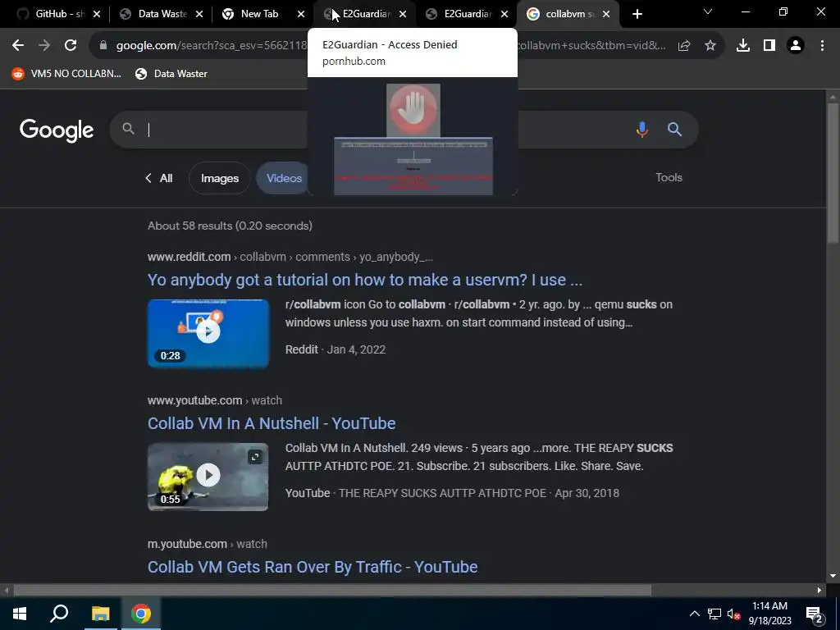Open File Explorer from taskbar

[x=100, y=614]
